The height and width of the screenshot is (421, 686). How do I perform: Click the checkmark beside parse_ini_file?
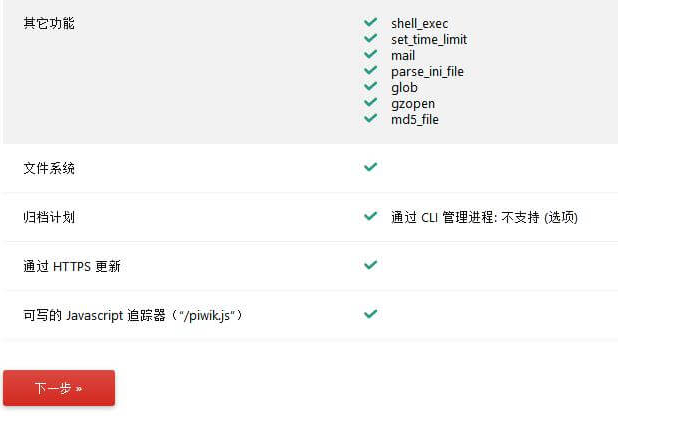click(x=370, y=70)
